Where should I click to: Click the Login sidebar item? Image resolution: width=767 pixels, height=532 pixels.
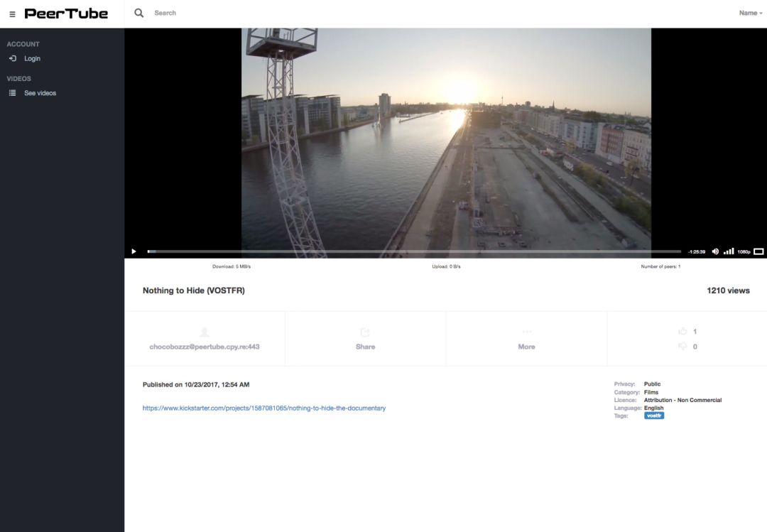point(32,59)
